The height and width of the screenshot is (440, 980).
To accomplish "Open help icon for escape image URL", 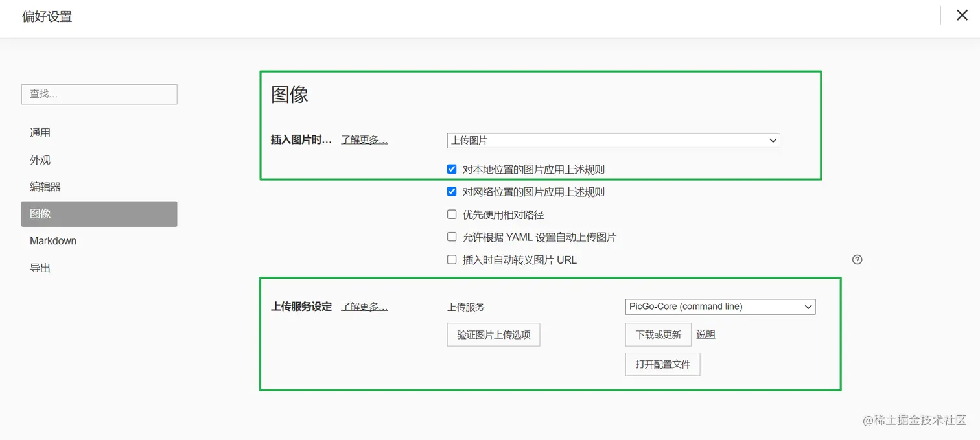I will tap(857, 260).
